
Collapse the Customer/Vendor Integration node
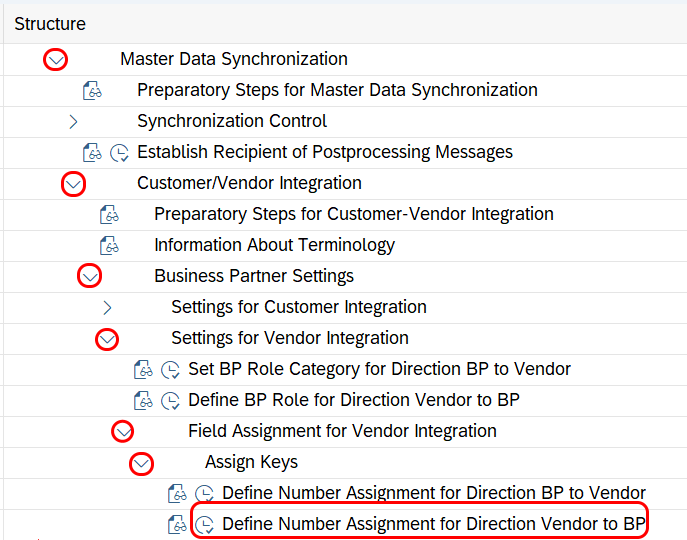73,184
